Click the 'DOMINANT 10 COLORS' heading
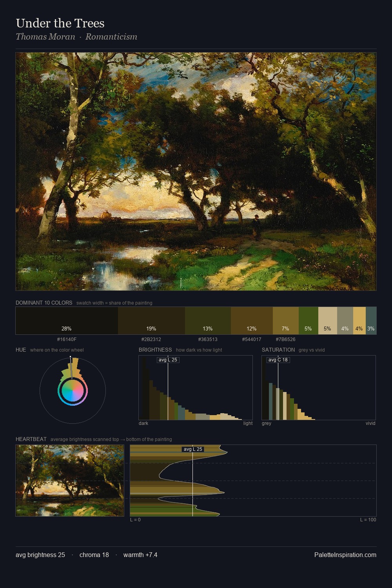This screenshot has height=588, width=392. [44, 303]
